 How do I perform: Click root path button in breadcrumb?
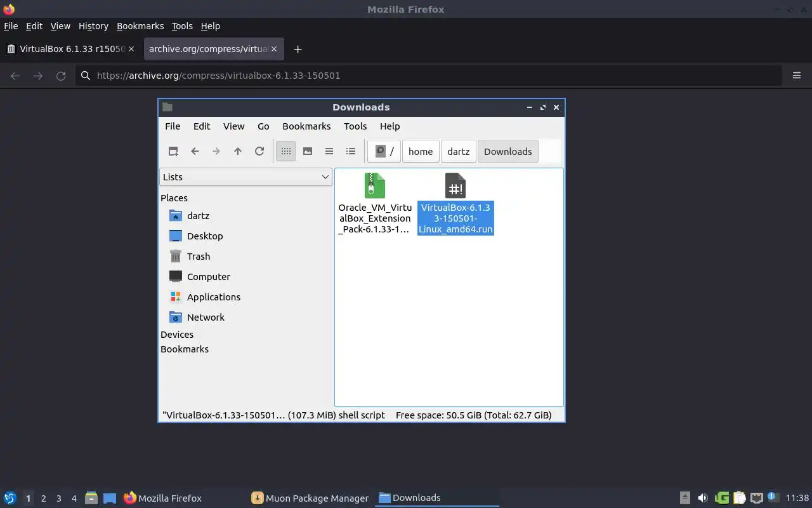click(x=384, y=151)
